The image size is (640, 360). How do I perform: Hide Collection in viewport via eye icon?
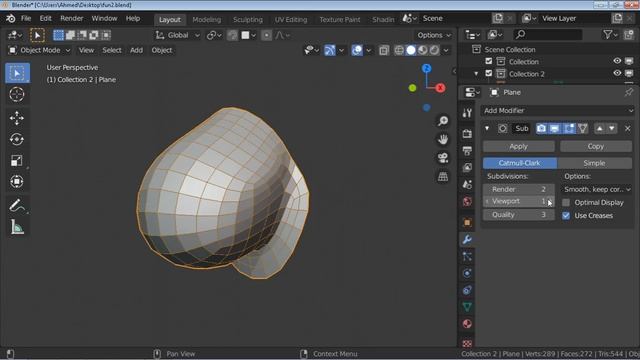pyautogui.click(x=617, y=61)
